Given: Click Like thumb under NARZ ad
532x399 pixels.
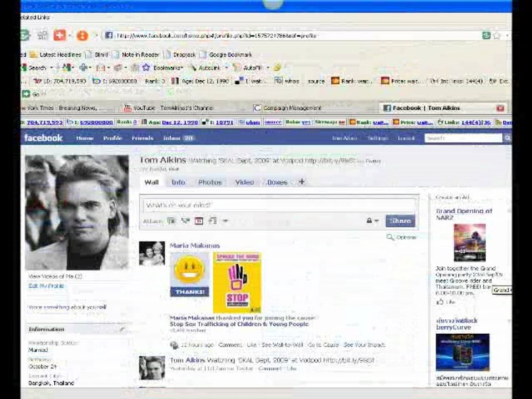Looking at the screenshot, I should coord(446,301).
